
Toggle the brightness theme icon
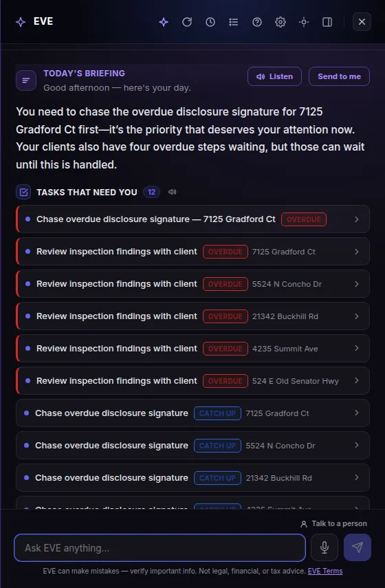tap(304, 22)
